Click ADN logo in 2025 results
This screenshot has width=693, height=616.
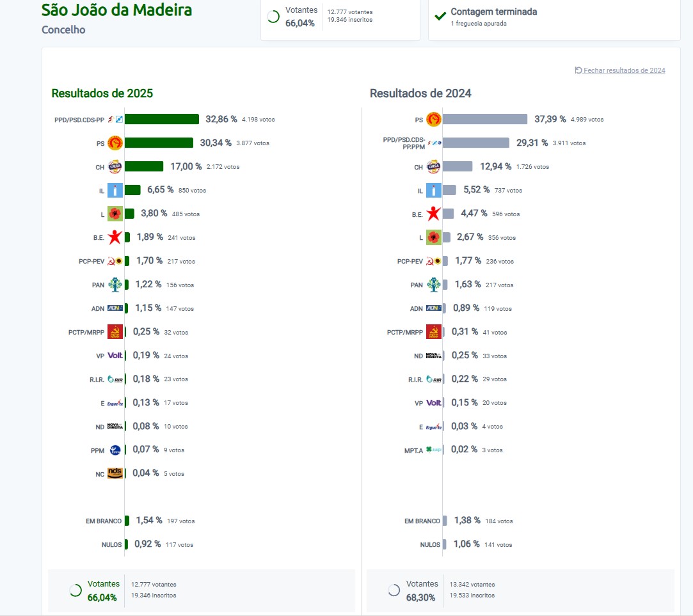[115, 308]
